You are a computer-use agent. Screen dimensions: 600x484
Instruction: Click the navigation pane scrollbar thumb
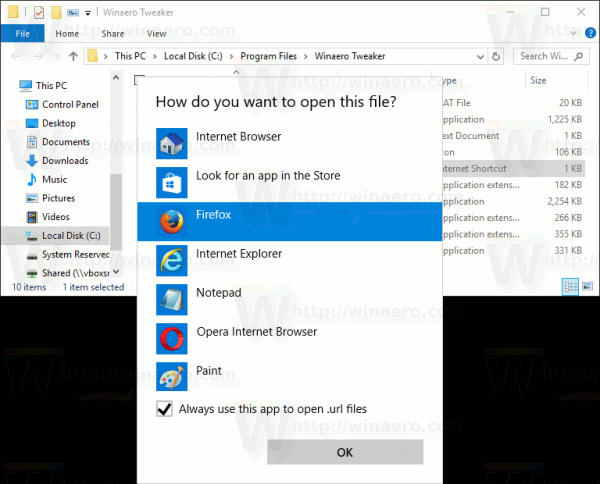tap(116, 212)
